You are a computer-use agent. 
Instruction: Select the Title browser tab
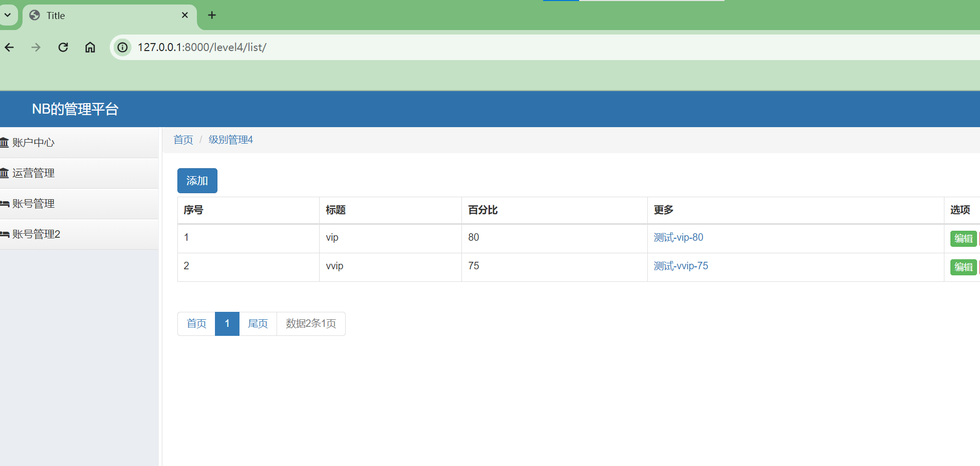[109, 16]
